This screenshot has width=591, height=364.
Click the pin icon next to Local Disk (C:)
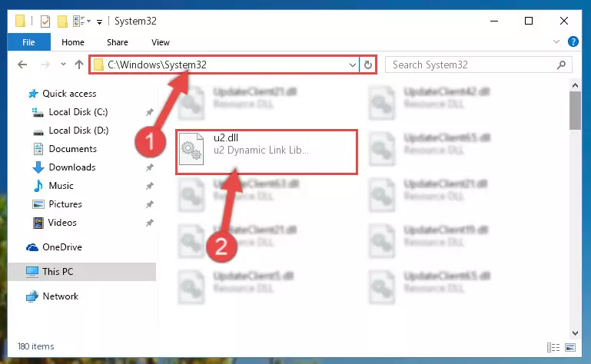coord(150,112)
